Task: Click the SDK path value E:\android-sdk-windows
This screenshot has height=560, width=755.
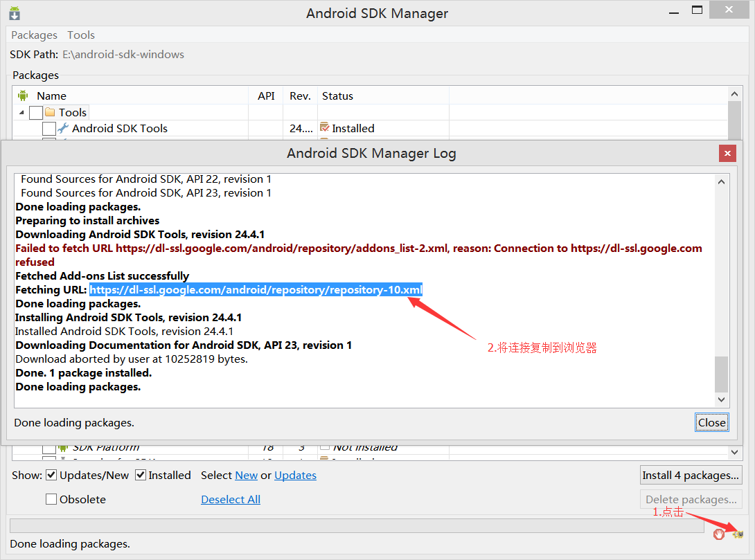Action: (123, 55)
